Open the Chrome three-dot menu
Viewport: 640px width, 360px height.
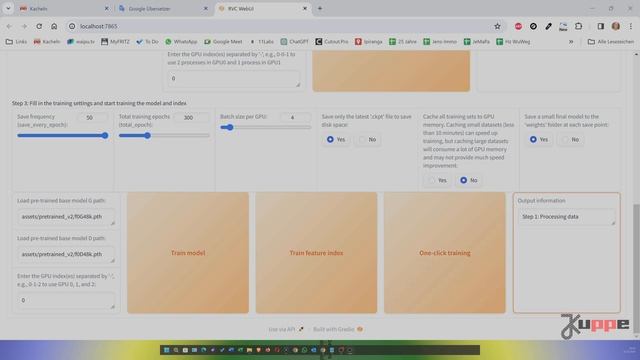click(631, 26)
